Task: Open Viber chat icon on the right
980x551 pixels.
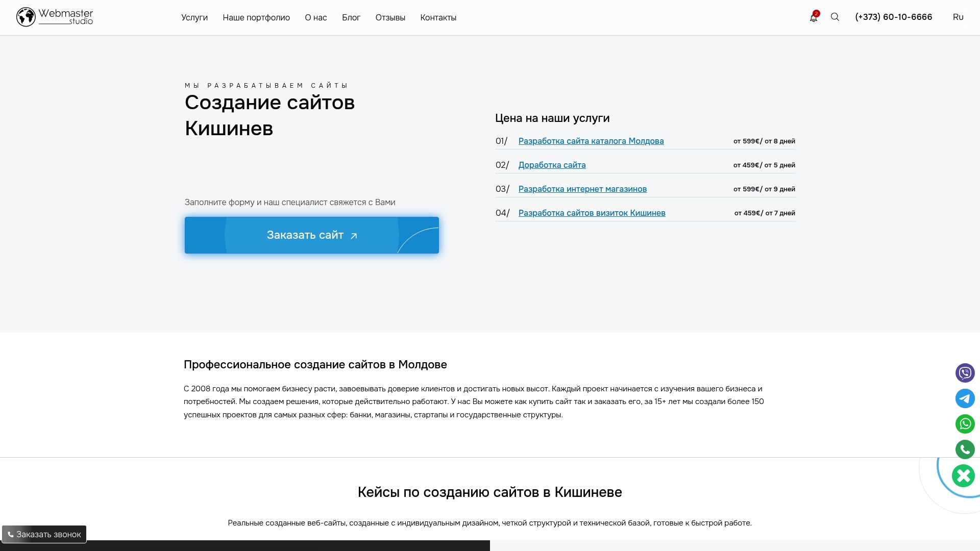Action: 965,373
